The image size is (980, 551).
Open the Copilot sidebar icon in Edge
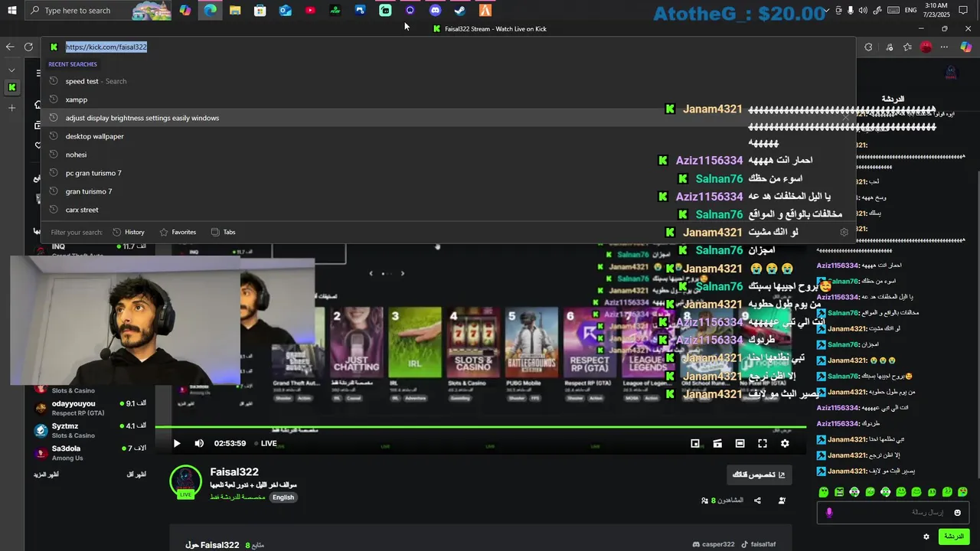tap(965, 47)
